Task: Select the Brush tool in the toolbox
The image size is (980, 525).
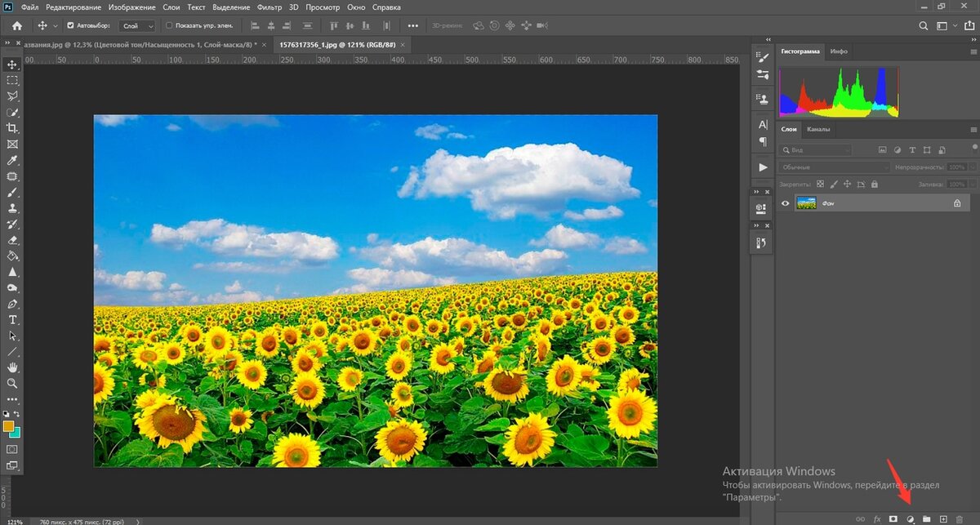Action: [12, 194]
